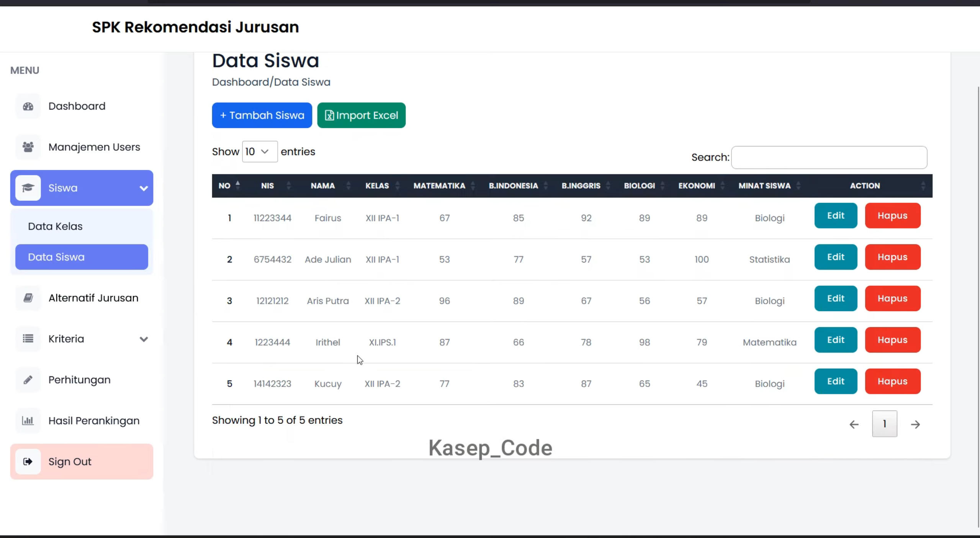Click Tambah Siswa button
Image resolution: width=980 pixels, height=538 pixels.
click(262, 115)
